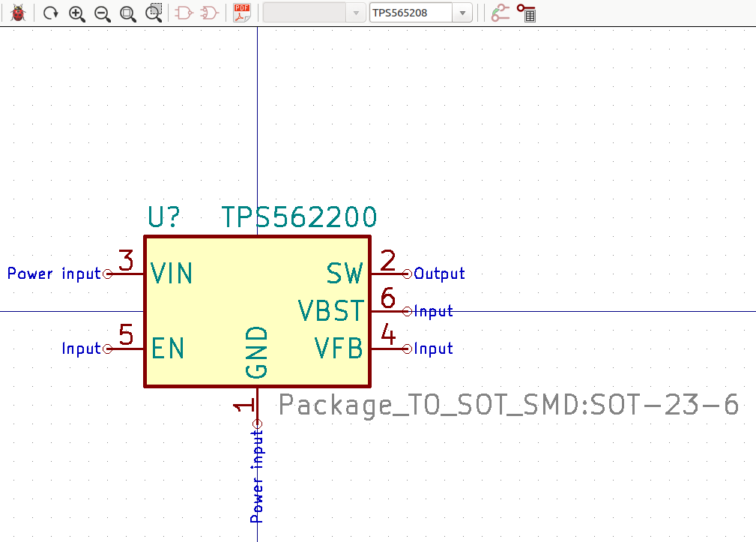Click the VIN pin number 3
This screenshot has height=542, width=756.
coord(127,262)
